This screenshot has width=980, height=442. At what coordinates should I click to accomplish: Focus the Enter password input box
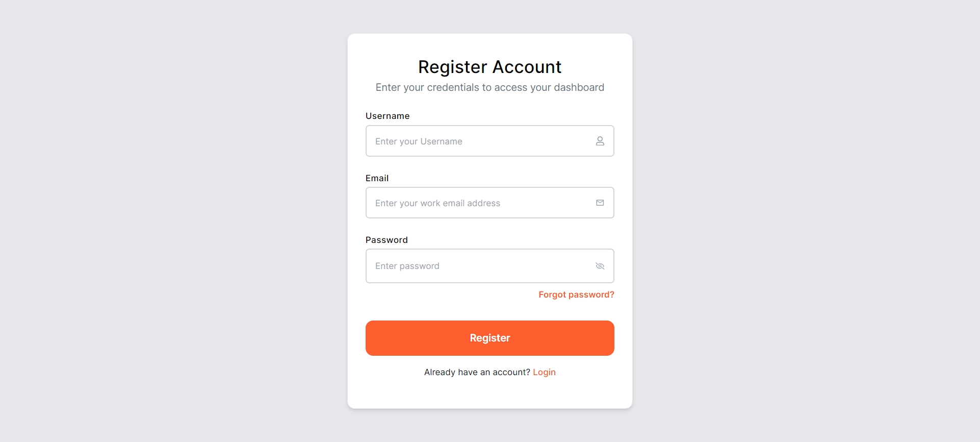click(489, 266)
